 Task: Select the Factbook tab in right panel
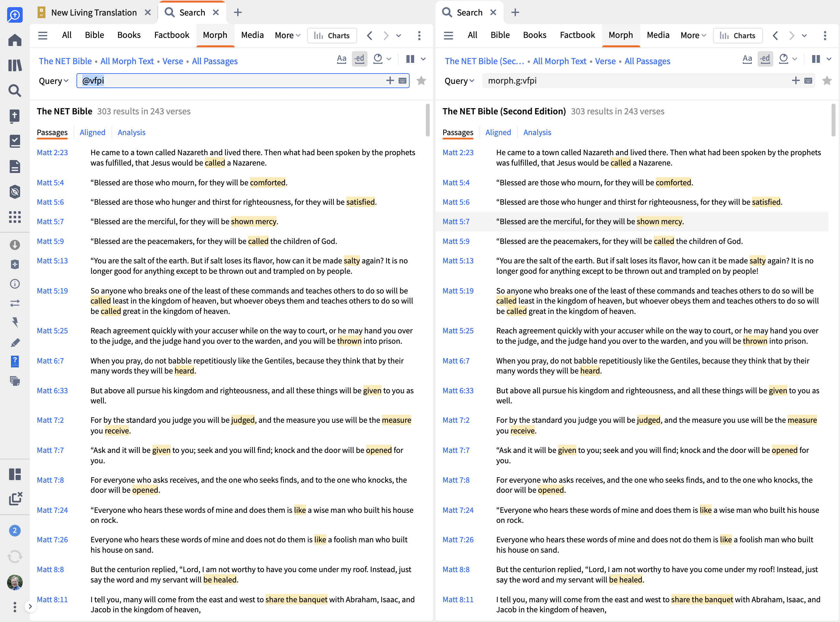point(577,35)
